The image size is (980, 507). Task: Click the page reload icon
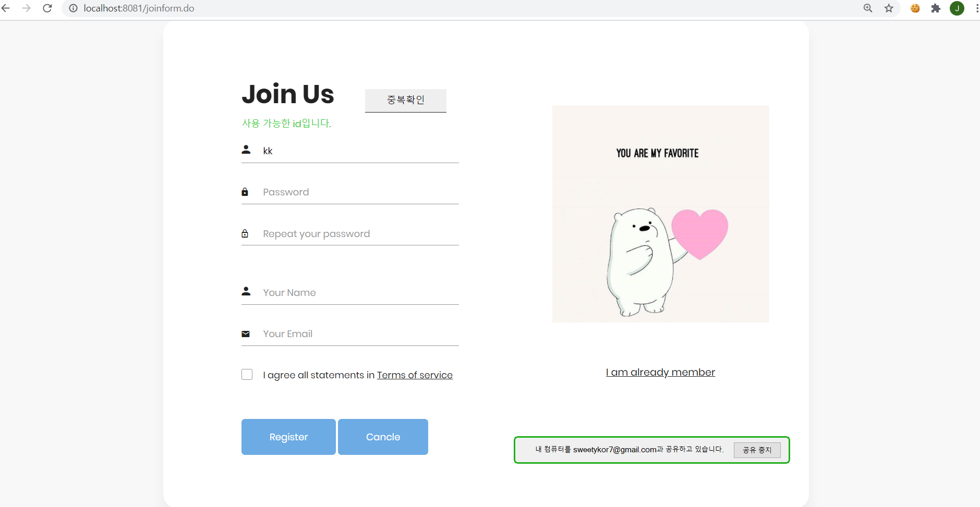click(47, 8)
